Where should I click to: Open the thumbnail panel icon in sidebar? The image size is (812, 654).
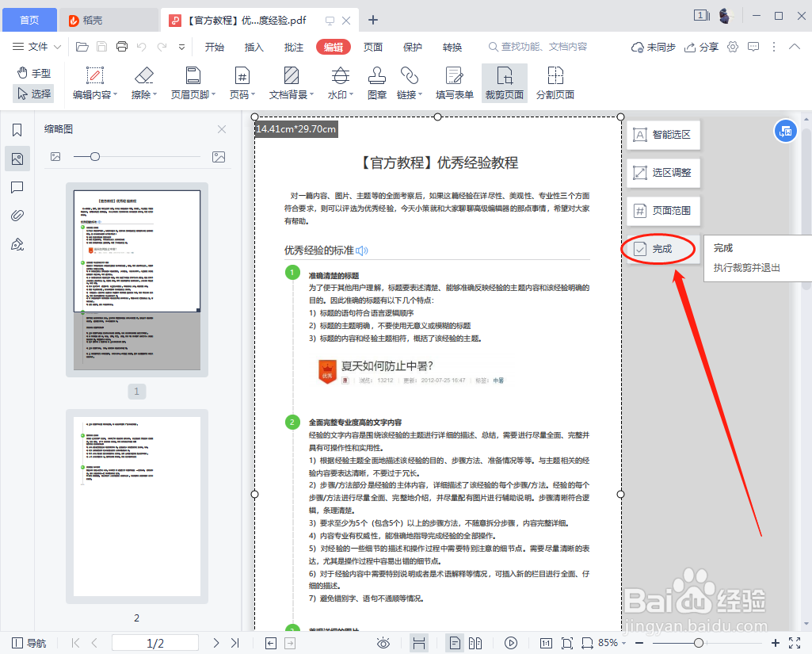pyautogui.click(x=17, y=159)
